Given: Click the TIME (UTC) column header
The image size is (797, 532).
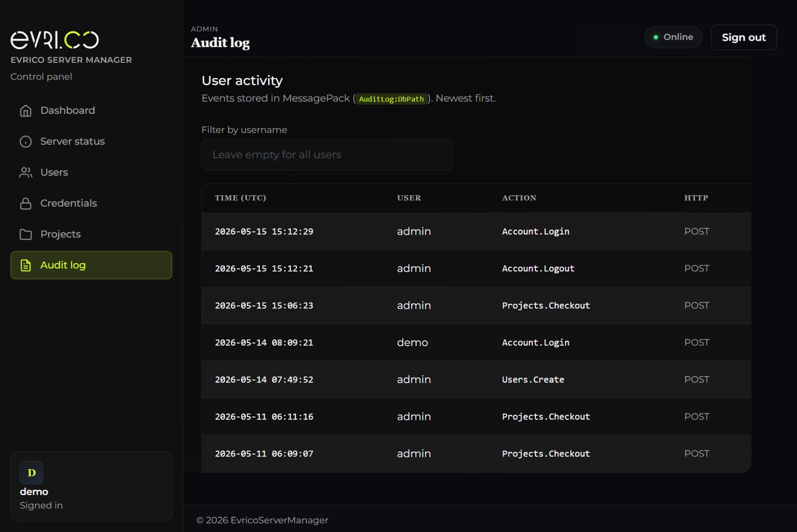Looking at the screenshot, I should click(240, 198).
